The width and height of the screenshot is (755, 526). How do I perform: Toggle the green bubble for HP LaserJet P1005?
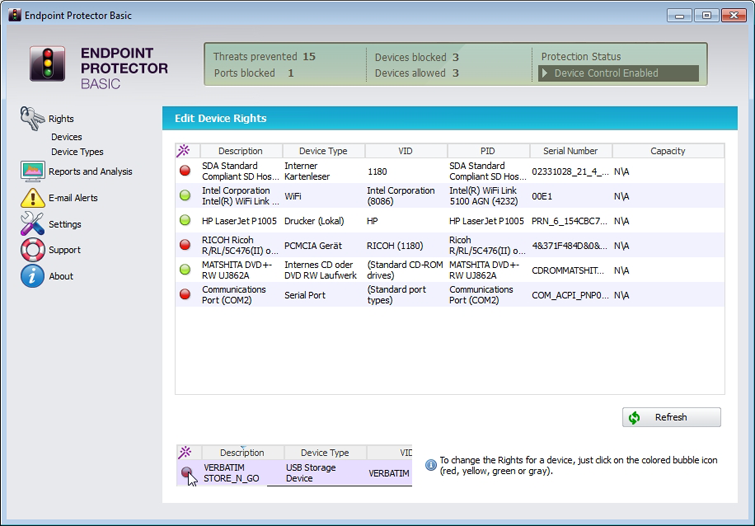click(x=185, y=220)
